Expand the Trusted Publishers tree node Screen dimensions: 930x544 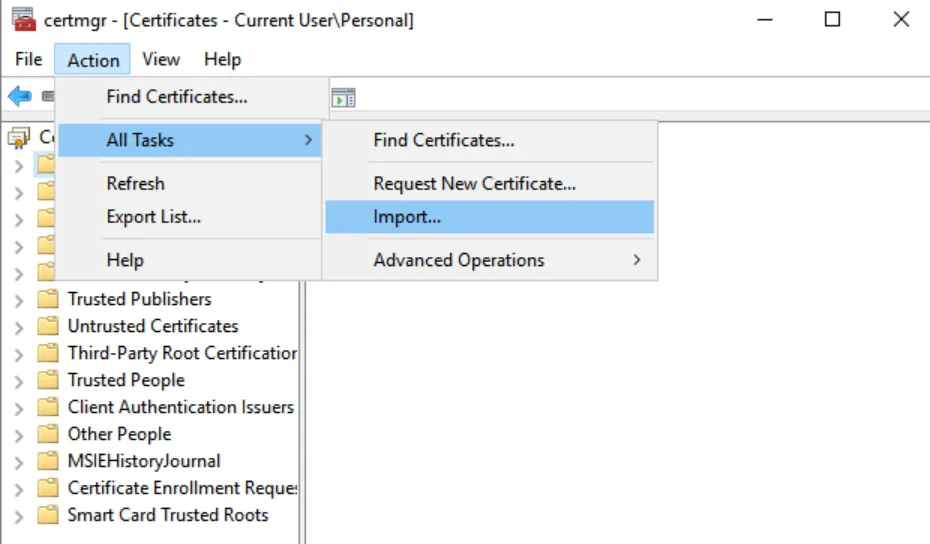tap(19, 301)
